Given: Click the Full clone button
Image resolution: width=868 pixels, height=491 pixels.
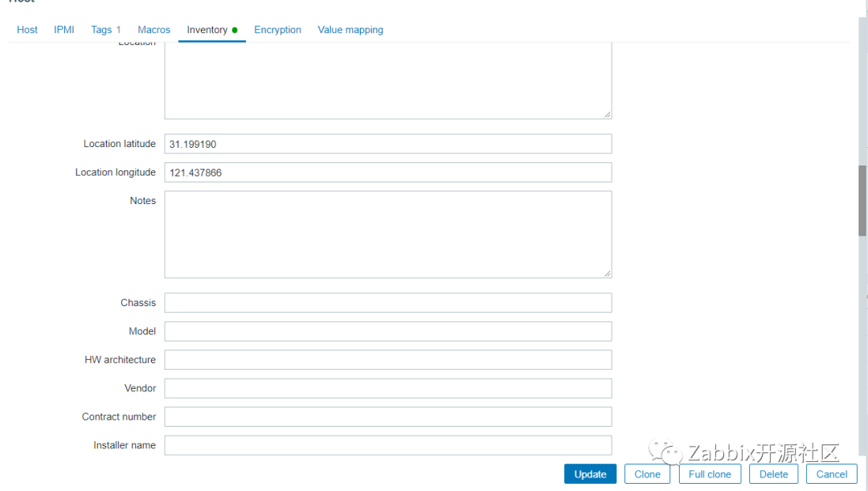Looking at the screenshot, I should 710,474.
